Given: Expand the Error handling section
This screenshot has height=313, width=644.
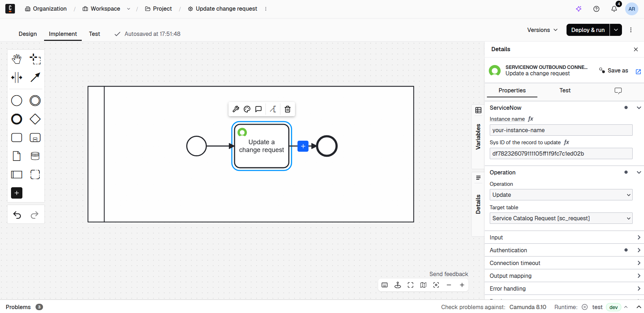Looking at the screenshot, I should [x=564, y=288].
